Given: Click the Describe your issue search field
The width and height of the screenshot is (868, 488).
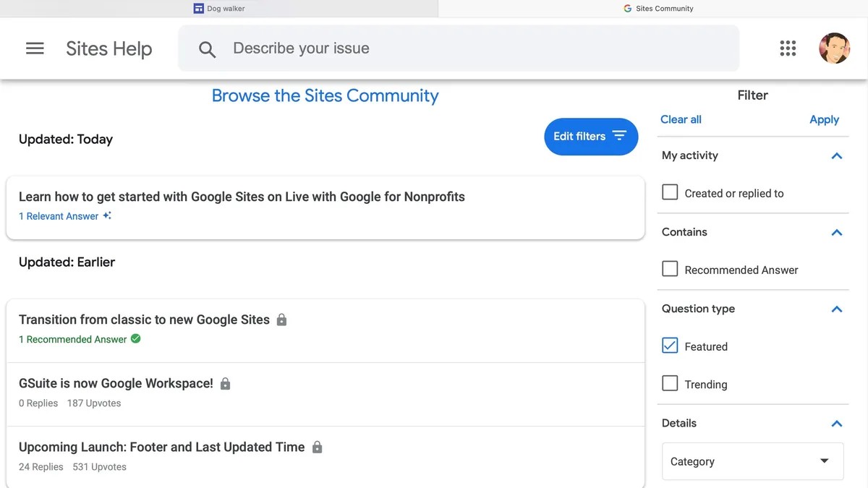Looking at the screenshot, I should pyautogui.click(x=362, y=48).
